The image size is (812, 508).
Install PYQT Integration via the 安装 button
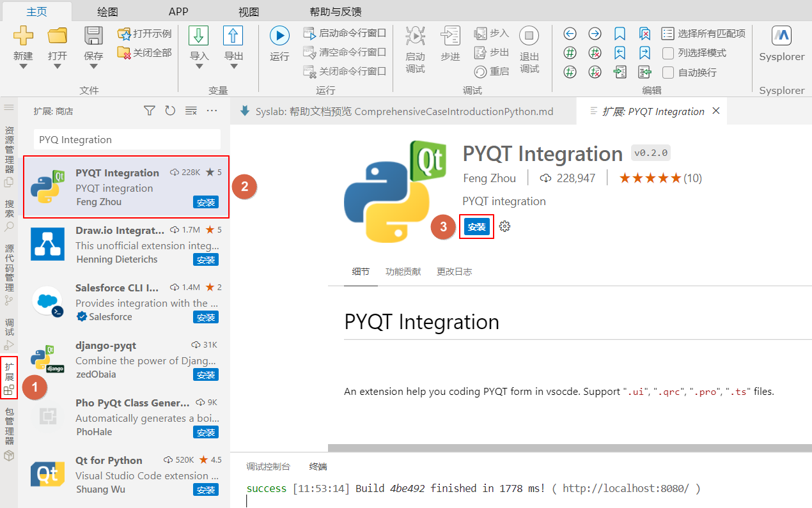[x=476, y=226]
